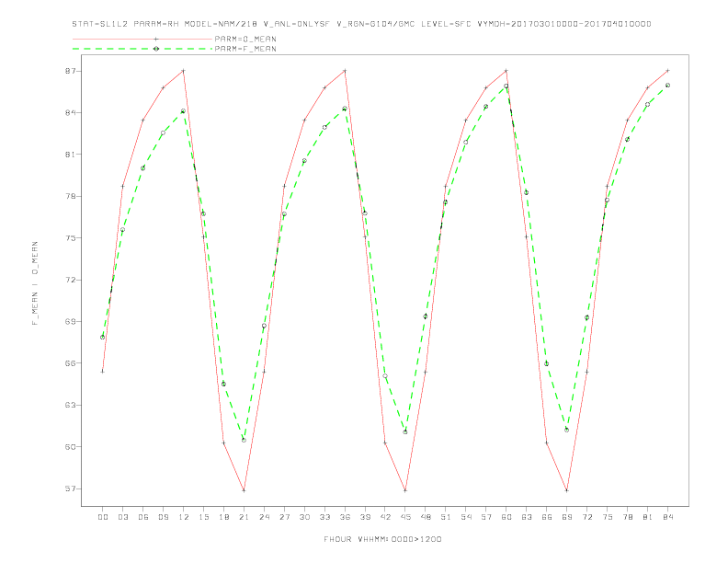Click the FHOUR VHHMM:0000>1200 axis title

[382, 539]
